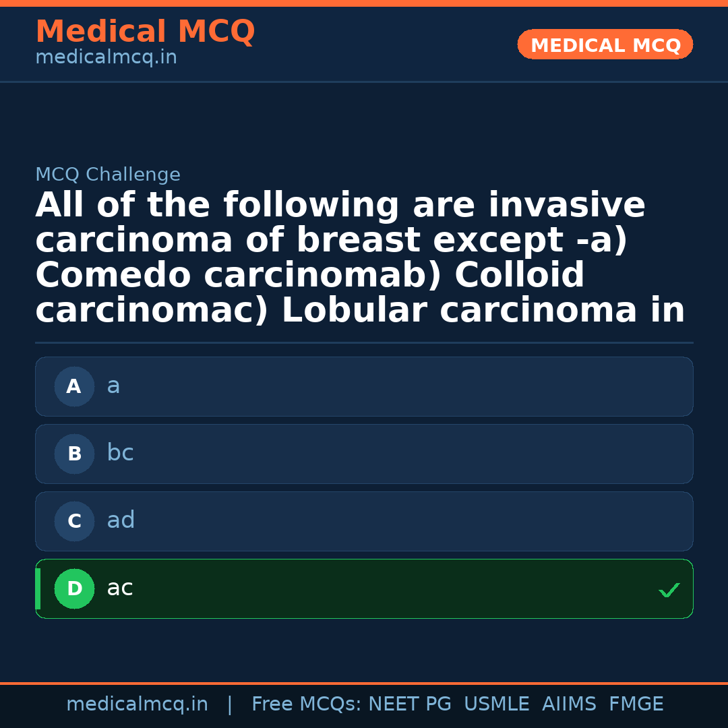
Task: Collapse the answer options list
Action: coord(364,485)
